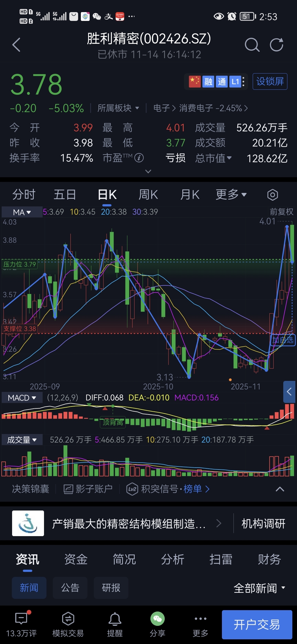Select 新闻 filter chip

(29, 588)
